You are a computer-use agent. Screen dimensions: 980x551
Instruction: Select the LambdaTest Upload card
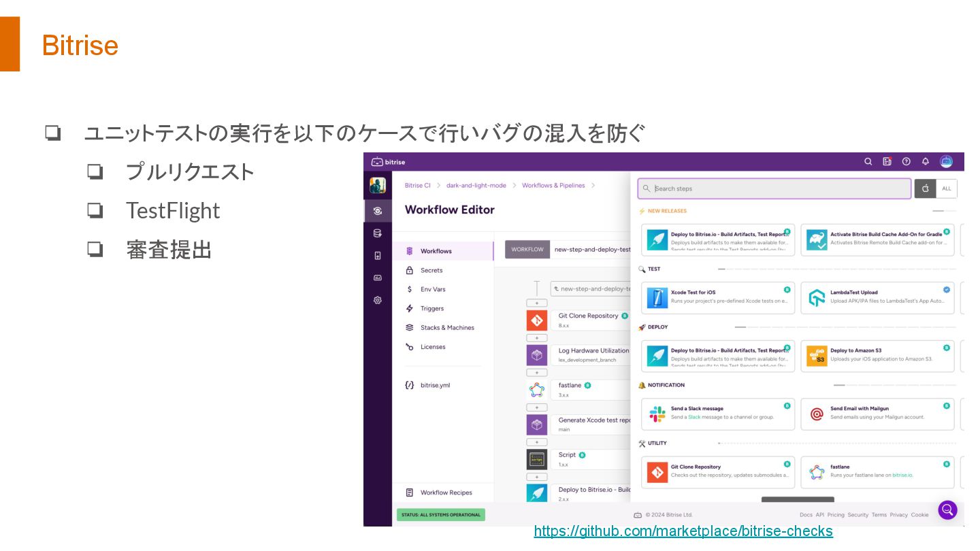coord(878,298)
